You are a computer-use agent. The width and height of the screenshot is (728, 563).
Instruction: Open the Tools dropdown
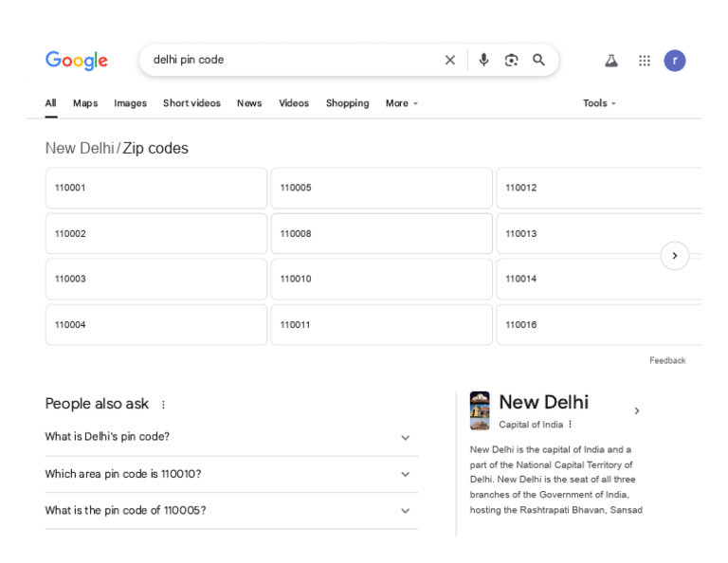point(599,103)
